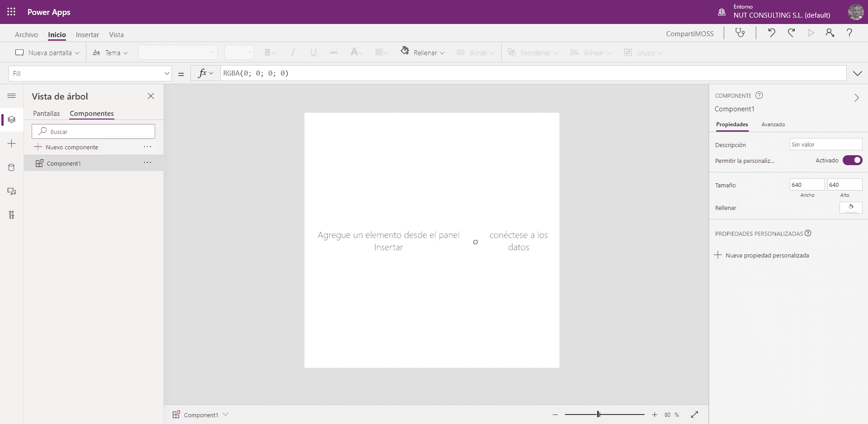Open the Fill property selector dropdown
The image size is (868, 424).
[90, 73]
